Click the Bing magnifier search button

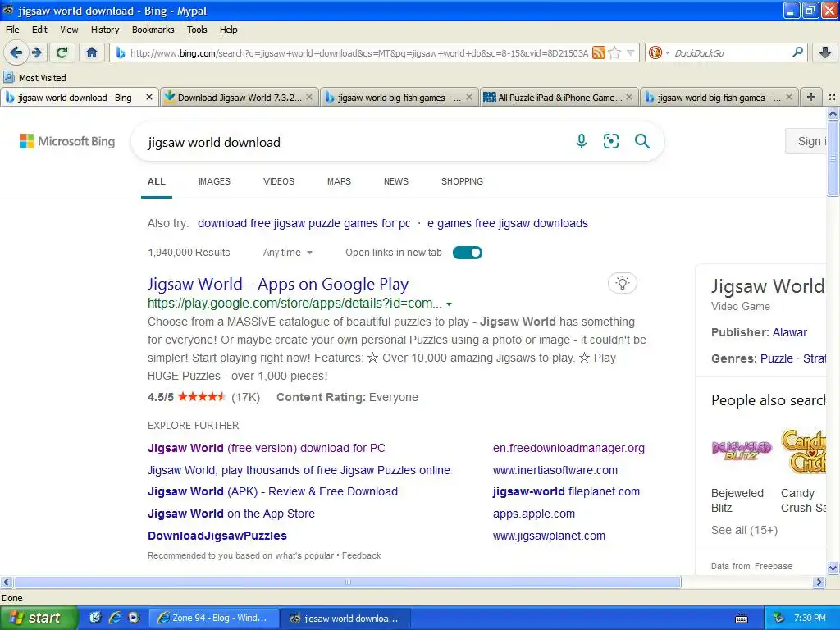tap(641, 141)
